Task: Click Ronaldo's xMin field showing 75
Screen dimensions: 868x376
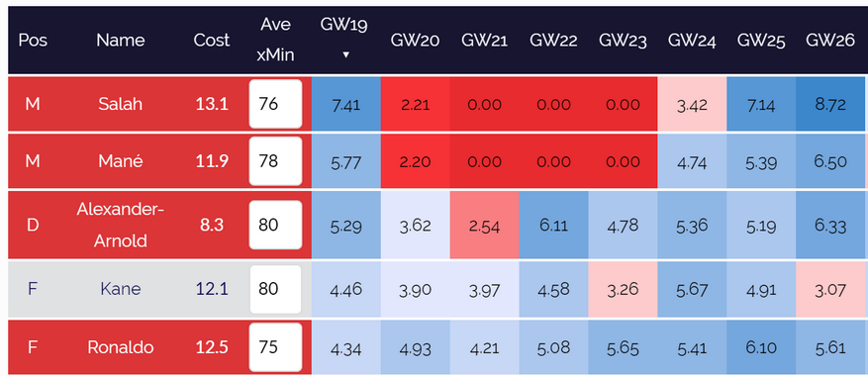Action: pos(276,347)
